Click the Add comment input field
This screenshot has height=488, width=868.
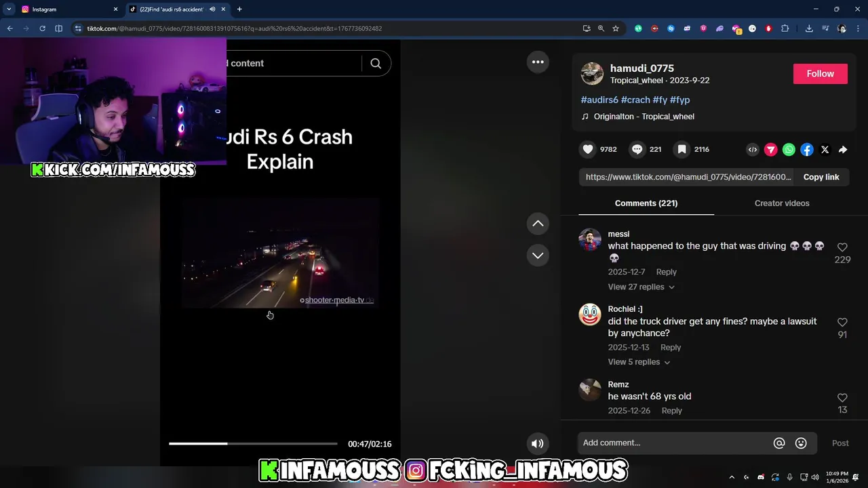tap(674, 443)
